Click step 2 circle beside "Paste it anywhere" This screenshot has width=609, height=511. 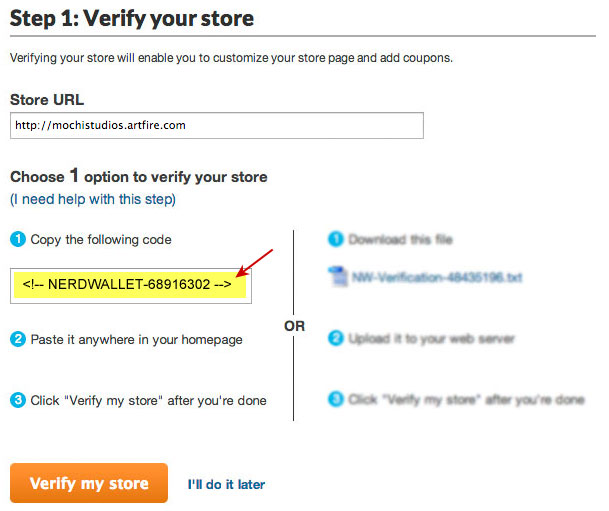[18, 340]
